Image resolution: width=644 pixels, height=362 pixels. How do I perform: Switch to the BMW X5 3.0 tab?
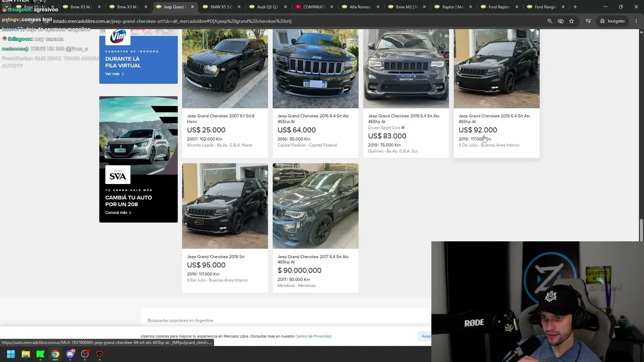pos(221,7)
